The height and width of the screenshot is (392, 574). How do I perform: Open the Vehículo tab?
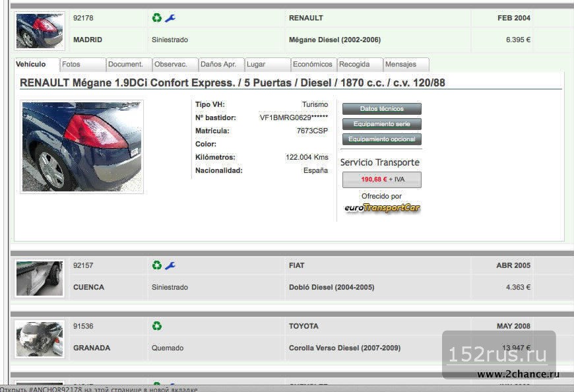36,64
